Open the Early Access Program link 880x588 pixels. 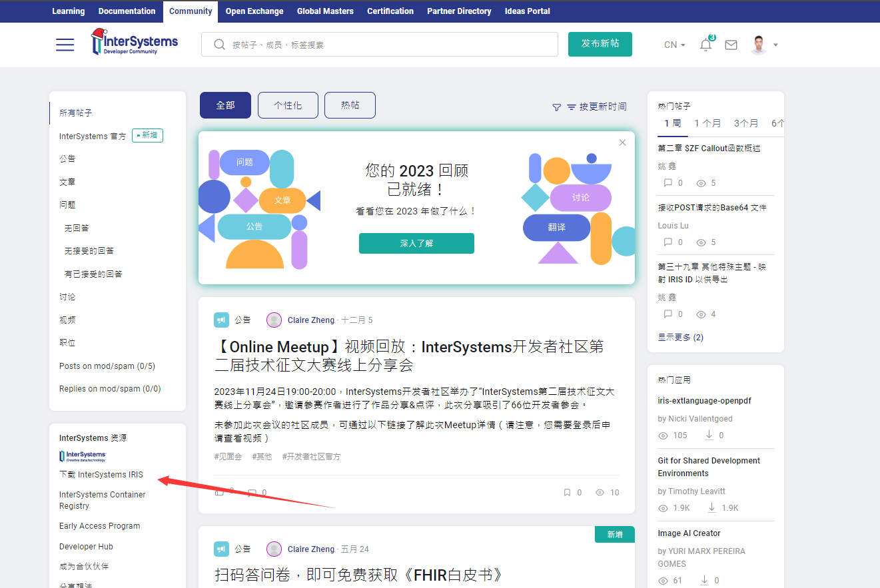(x=100, y=526)
